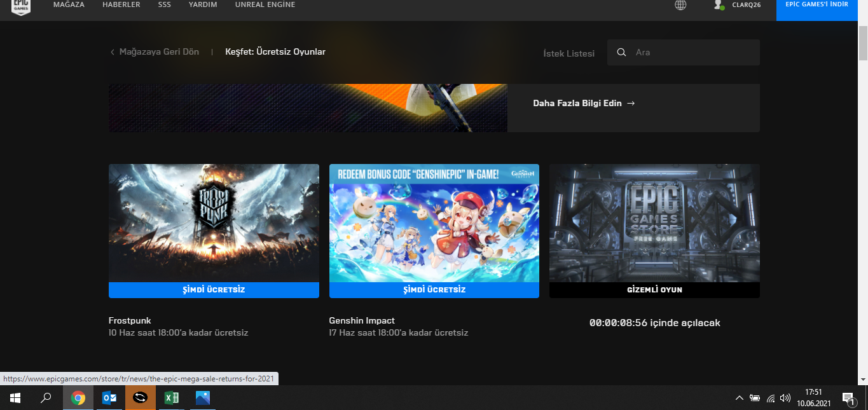Open the Photos app in taskbar
The width and height of the screenshot is (868, 410).
pos(203,398)
